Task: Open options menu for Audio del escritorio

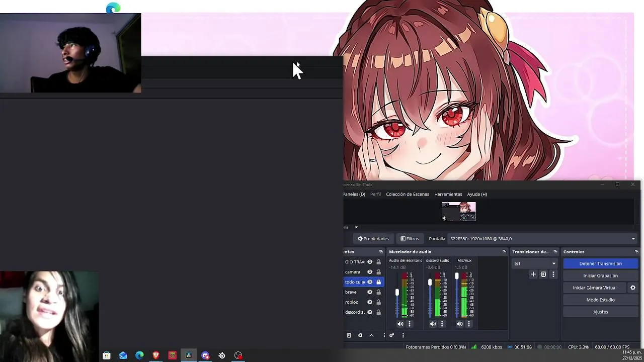Action: pyautogui.click(x=410, y=324)
